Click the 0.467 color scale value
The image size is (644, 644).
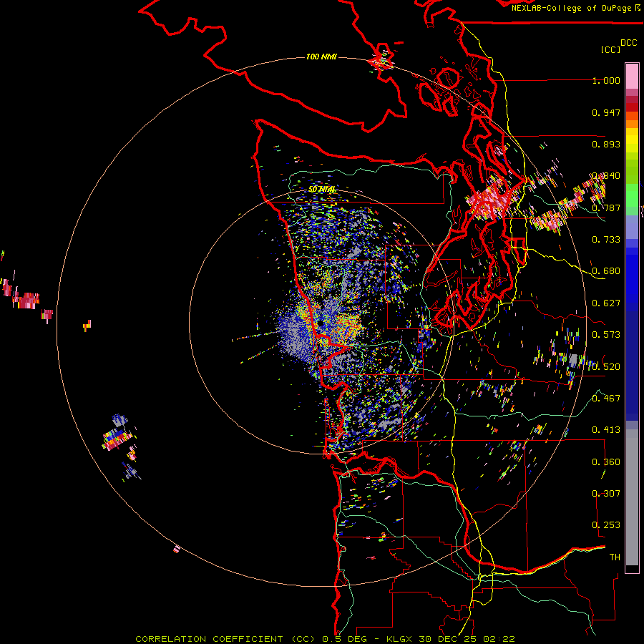click(x=606, y=399)
